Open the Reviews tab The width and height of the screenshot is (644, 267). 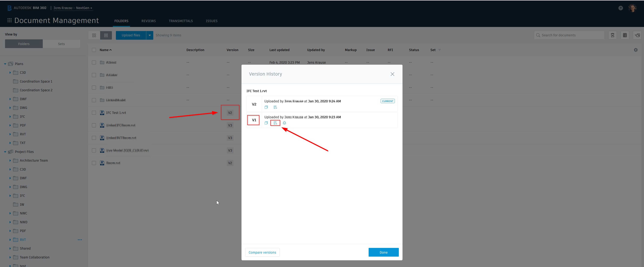click(148, 21)
